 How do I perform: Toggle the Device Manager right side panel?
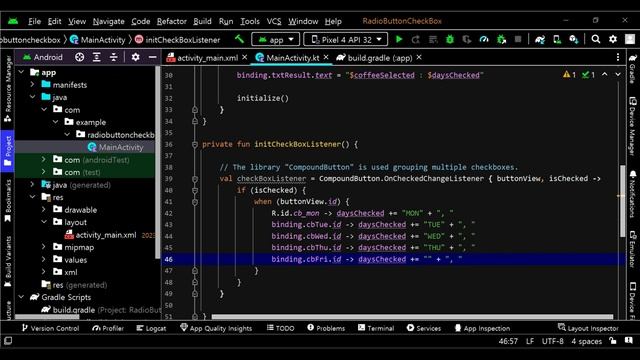632,126
